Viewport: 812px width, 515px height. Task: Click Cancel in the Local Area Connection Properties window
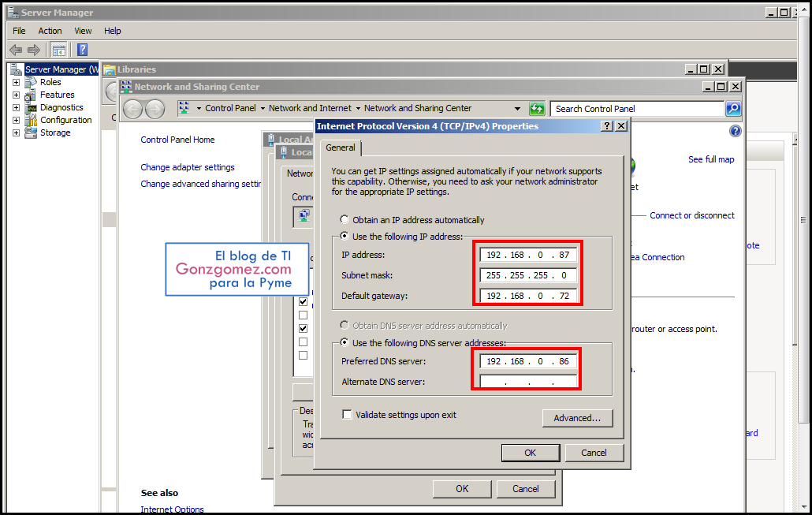click(526, 488)
